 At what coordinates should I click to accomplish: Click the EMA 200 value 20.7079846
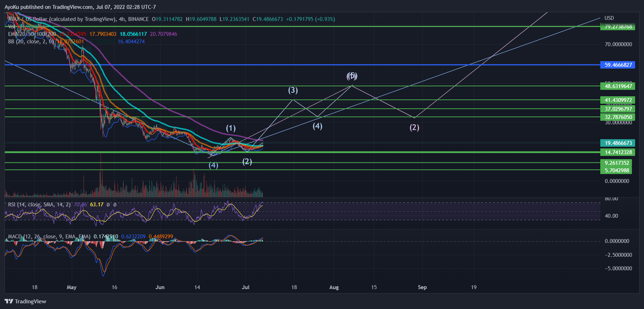163,34
